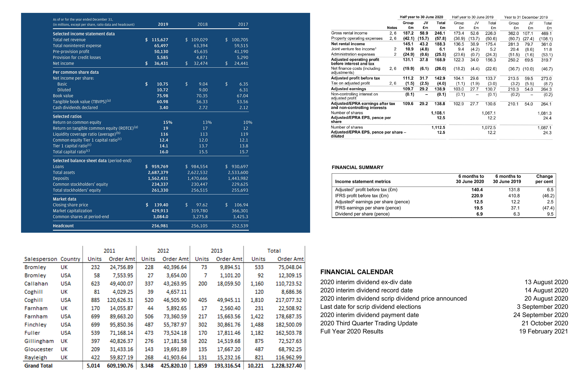Click the Market capitalization value 429,913

[x=160, y=211]
